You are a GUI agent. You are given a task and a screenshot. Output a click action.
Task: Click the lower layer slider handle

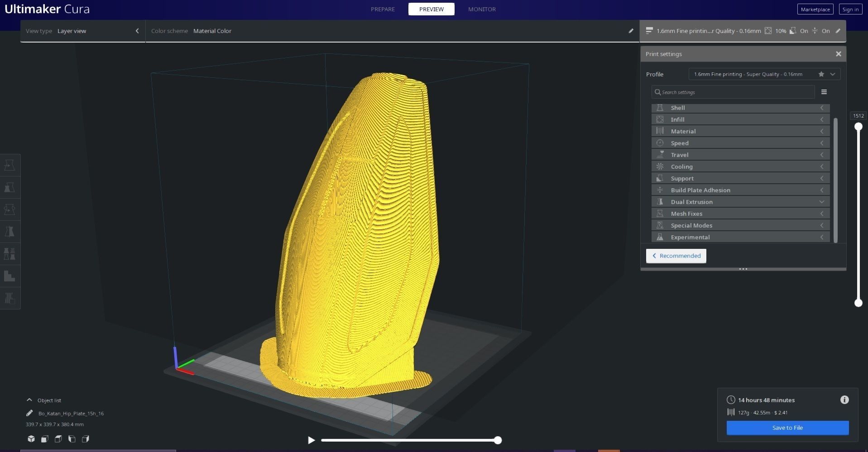tap(858, 303)
